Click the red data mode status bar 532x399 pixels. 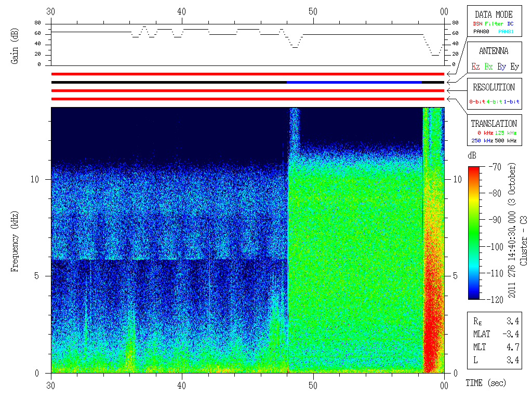[248, 74]
